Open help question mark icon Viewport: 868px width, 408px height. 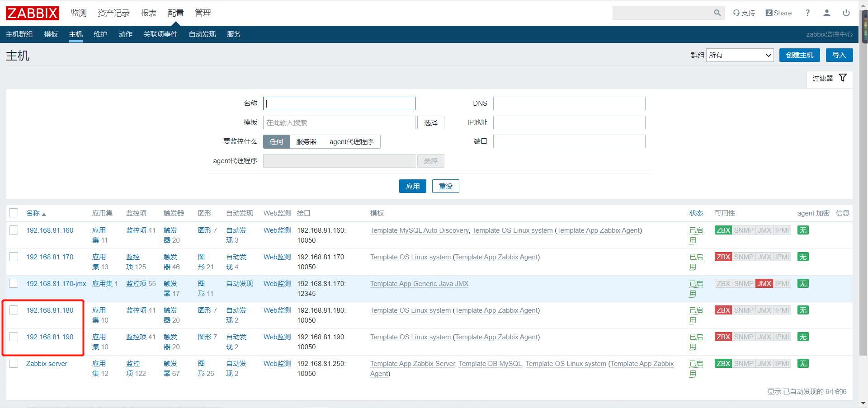[807, 13]
